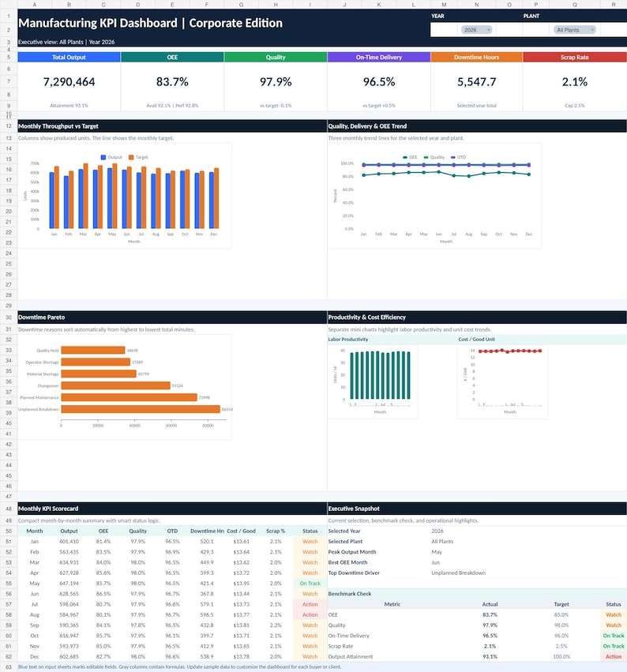
Task: Select the benchmark OEE target 85.0%
Action: click(x=561, y=615)
